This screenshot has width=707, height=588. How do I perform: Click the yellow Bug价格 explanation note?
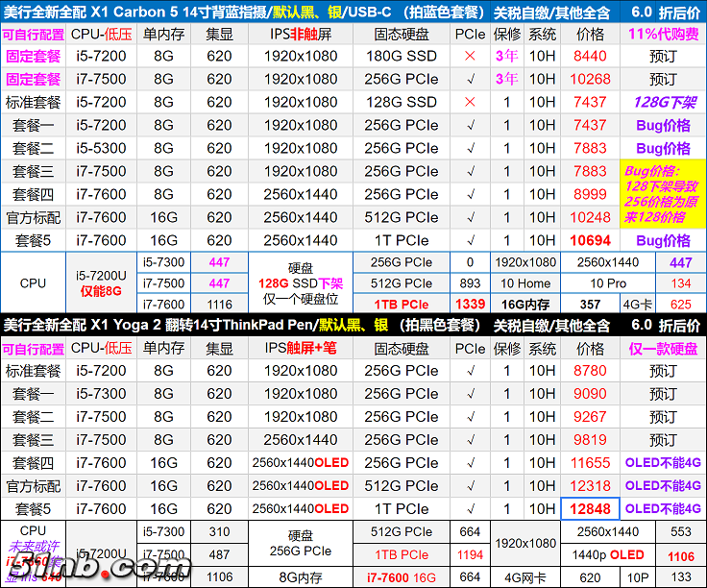663,194
